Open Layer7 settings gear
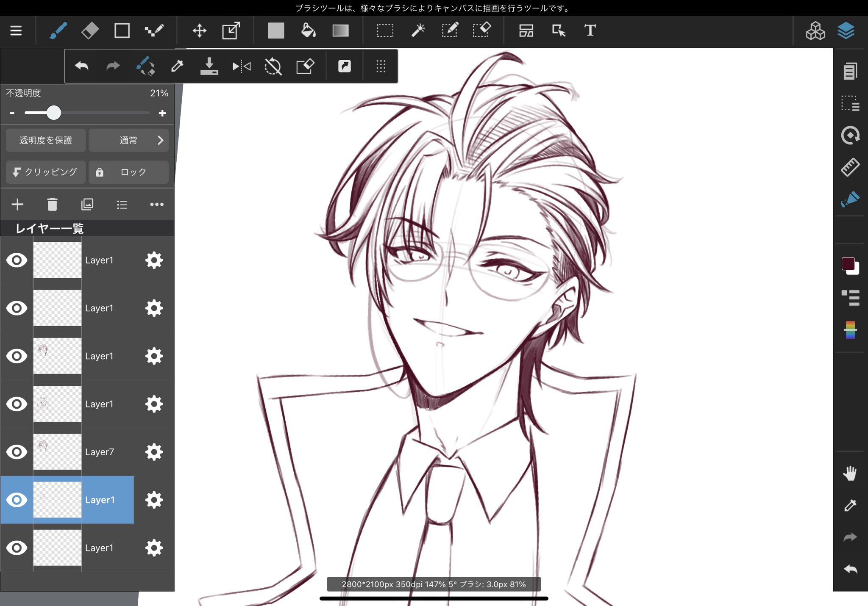 pos(154,452)
